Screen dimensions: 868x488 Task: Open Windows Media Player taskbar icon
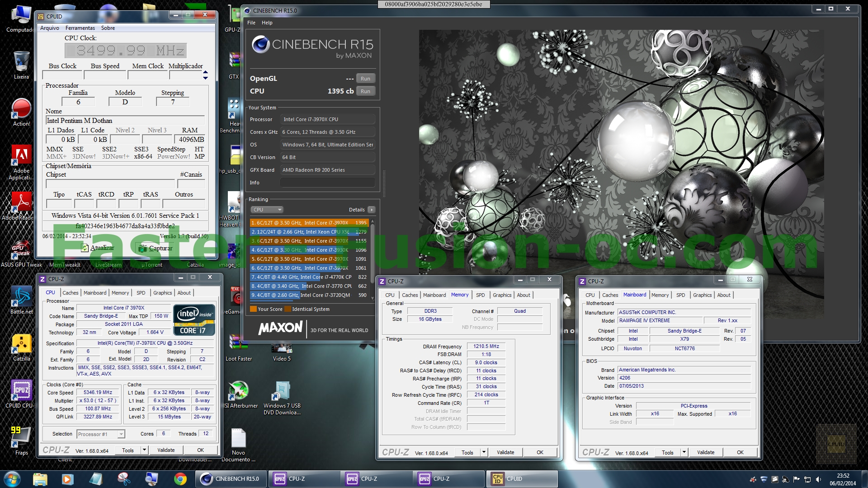coord(67,479)
